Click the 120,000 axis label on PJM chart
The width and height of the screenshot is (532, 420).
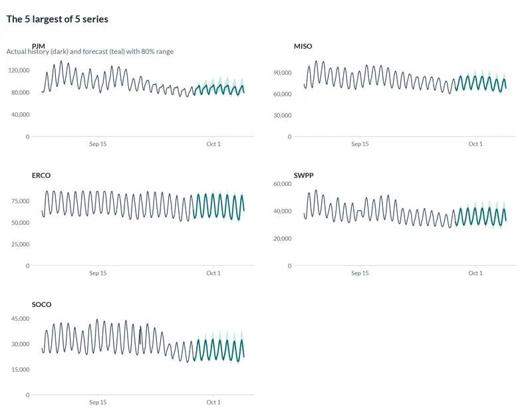[19, 70]
